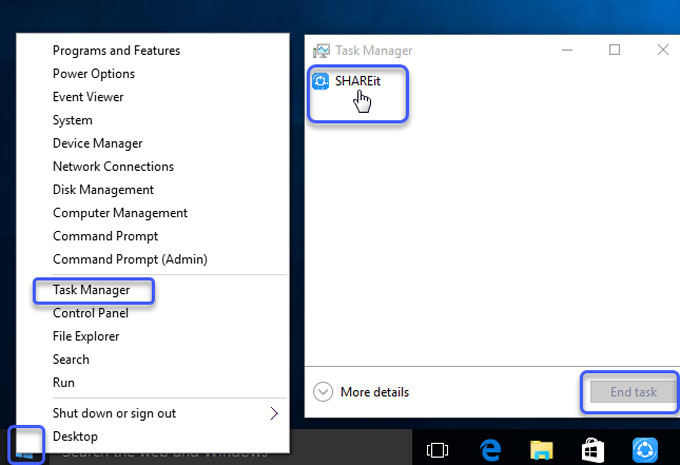This screenshot has width=680, height=465.
Task: Open File Explorer taskbar icon
Action: click(x=542, y=450)
